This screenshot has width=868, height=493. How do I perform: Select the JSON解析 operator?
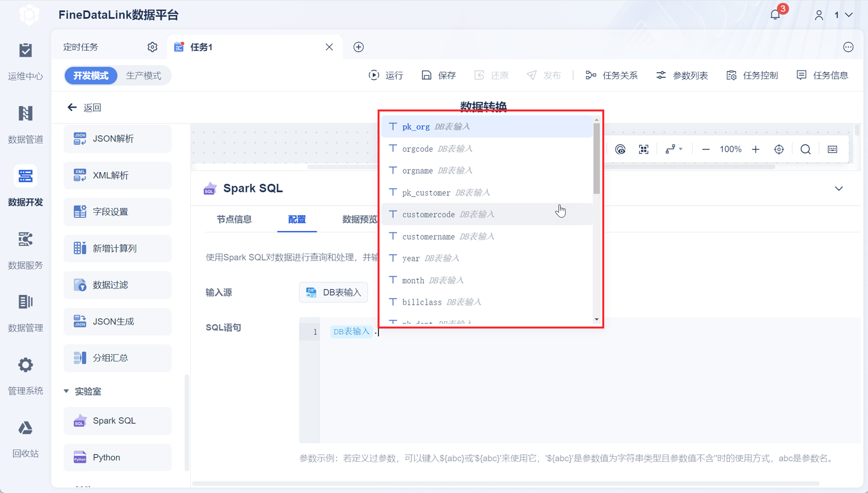118,139
